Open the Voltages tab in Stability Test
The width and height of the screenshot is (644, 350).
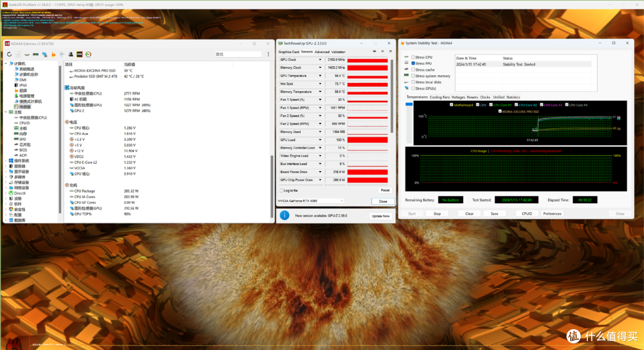pyautogui.click(x=458, y=97)
